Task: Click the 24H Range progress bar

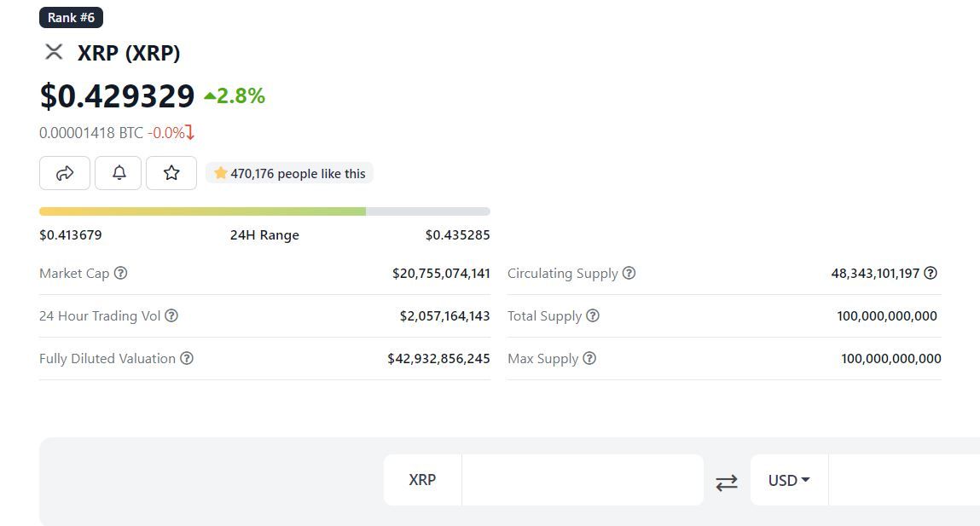Action: 264,211
